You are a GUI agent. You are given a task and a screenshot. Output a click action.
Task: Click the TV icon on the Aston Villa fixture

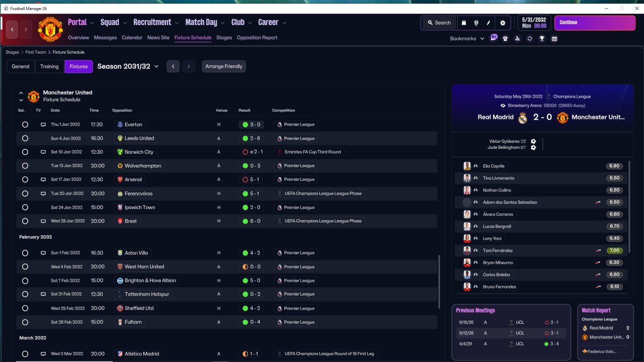43,253
